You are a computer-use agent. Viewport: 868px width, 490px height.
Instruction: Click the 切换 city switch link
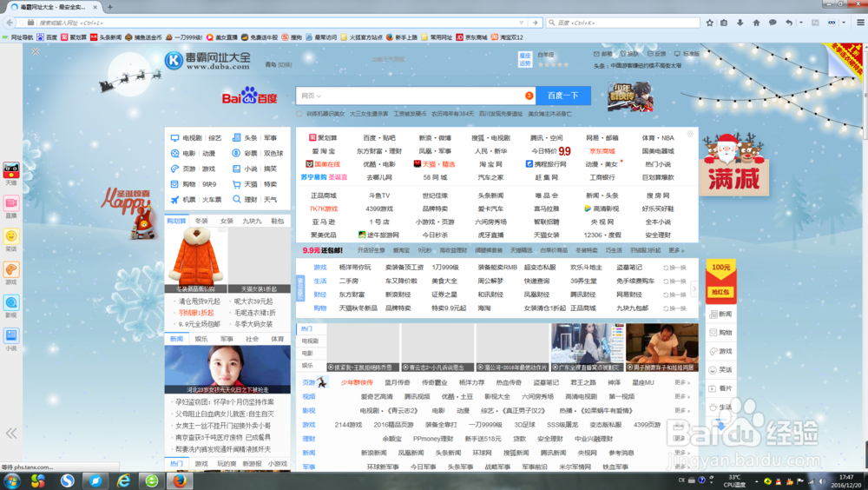(x=285, y=65)
